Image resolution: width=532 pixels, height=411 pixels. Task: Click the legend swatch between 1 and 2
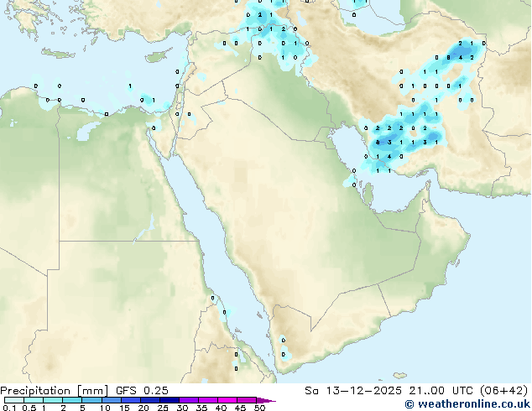(53, 400)
